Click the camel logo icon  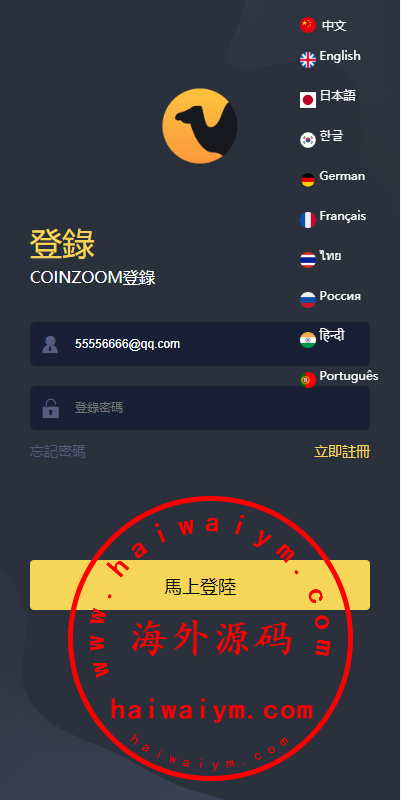(200, 126)
